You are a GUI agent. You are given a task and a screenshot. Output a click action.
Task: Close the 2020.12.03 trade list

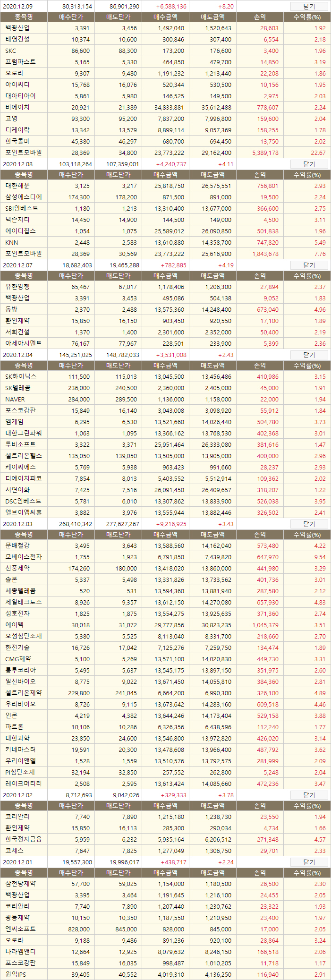pos(309,524)
